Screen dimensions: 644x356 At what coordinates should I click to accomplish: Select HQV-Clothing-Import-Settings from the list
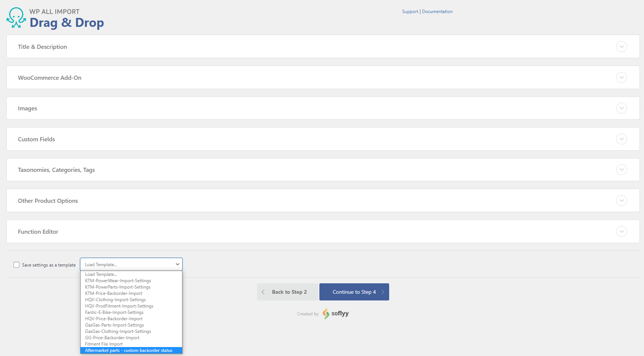[115, 300]
